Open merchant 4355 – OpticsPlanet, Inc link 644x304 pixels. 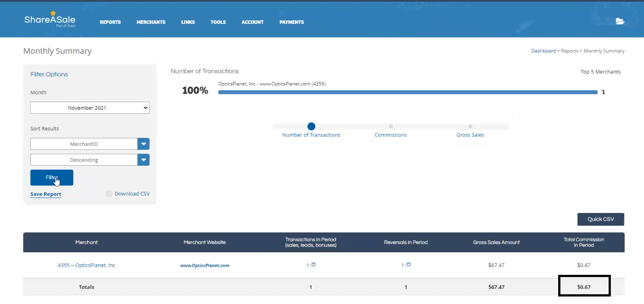(86, 265)
